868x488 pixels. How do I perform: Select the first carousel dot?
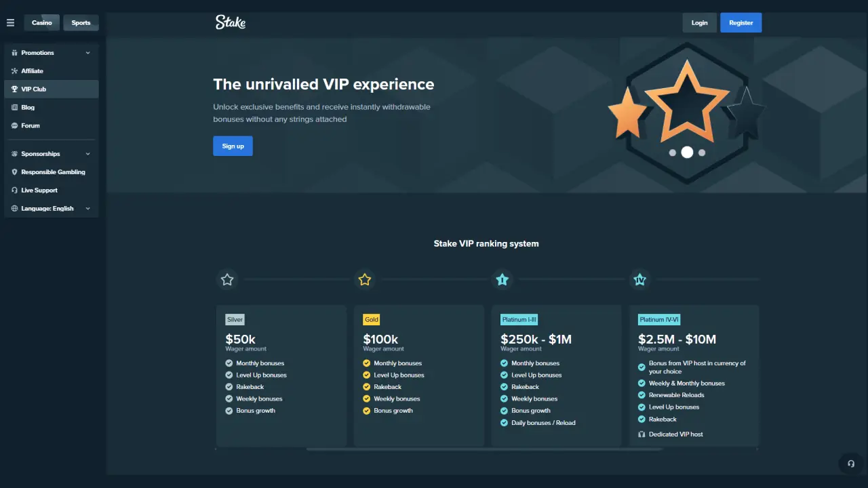click(x=673, y=152)
